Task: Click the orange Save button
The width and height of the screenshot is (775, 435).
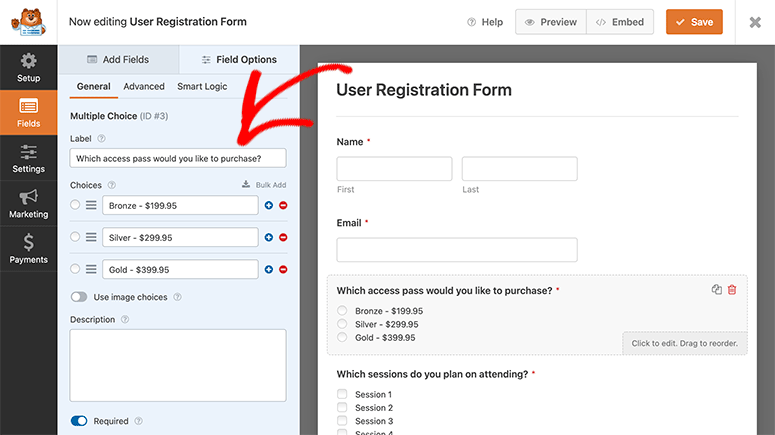Action: coord(694,22)
